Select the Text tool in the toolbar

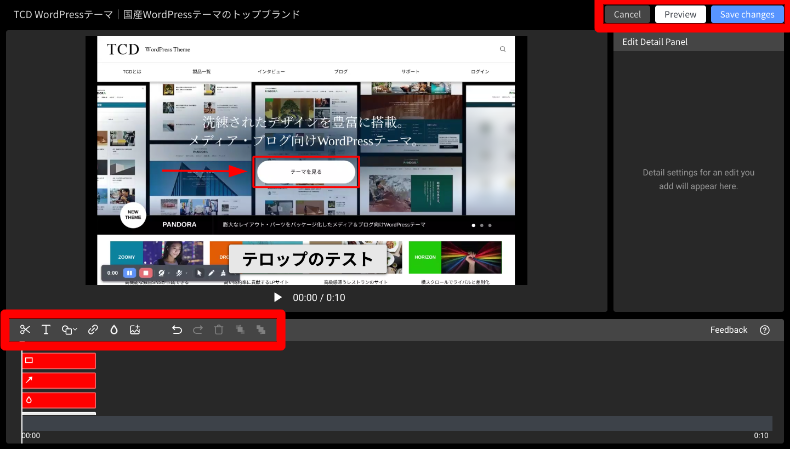click(46, 330)
